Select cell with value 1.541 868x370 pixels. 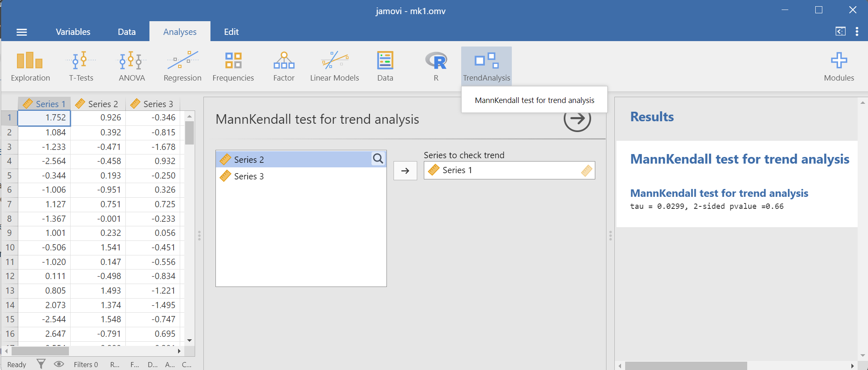(x=98, y=247)
